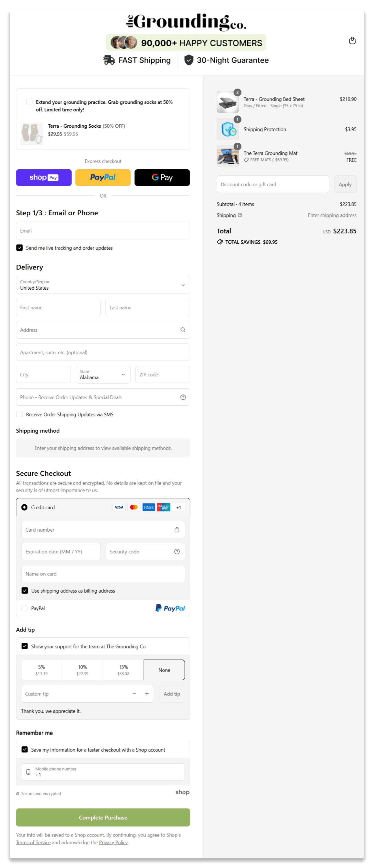Select the PayPal payment radio button
Screen dimensions: 374x868
(x=24, y=608)
